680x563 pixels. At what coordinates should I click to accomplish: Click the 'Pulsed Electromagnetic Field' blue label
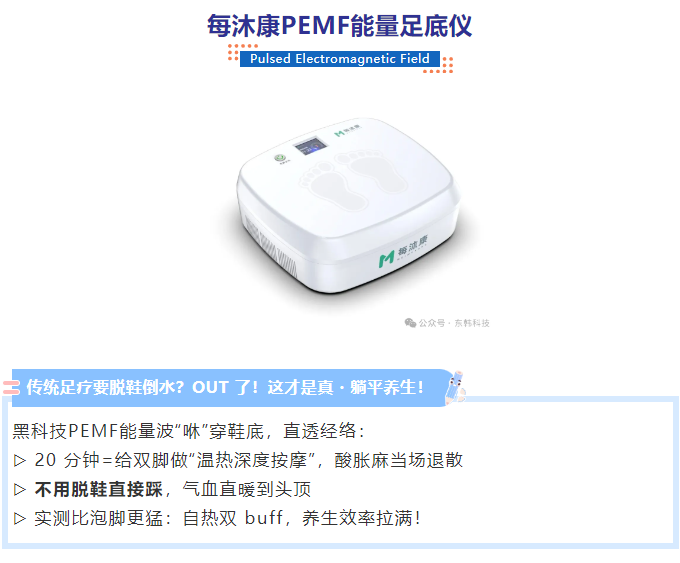(x=340, y=59)
